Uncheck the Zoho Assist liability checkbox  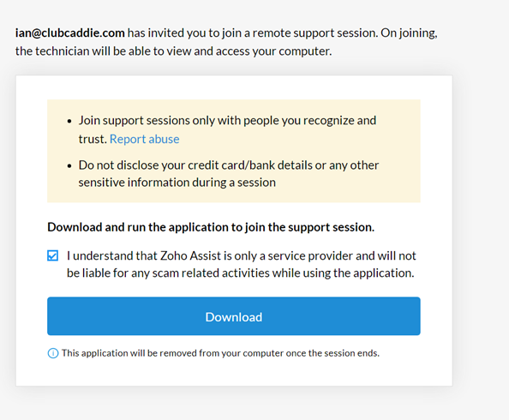52,255
